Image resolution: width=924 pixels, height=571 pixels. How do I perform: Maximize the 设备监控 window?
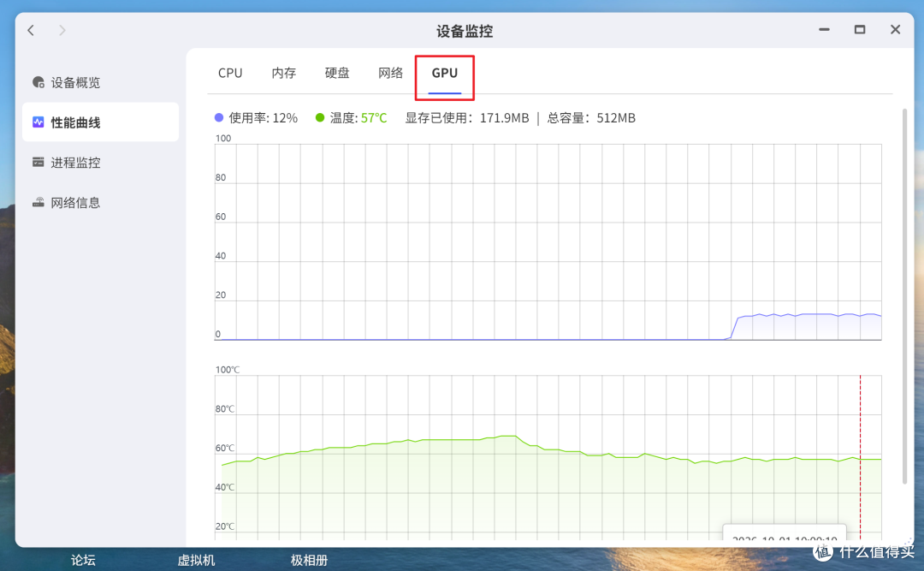point(860,29)
